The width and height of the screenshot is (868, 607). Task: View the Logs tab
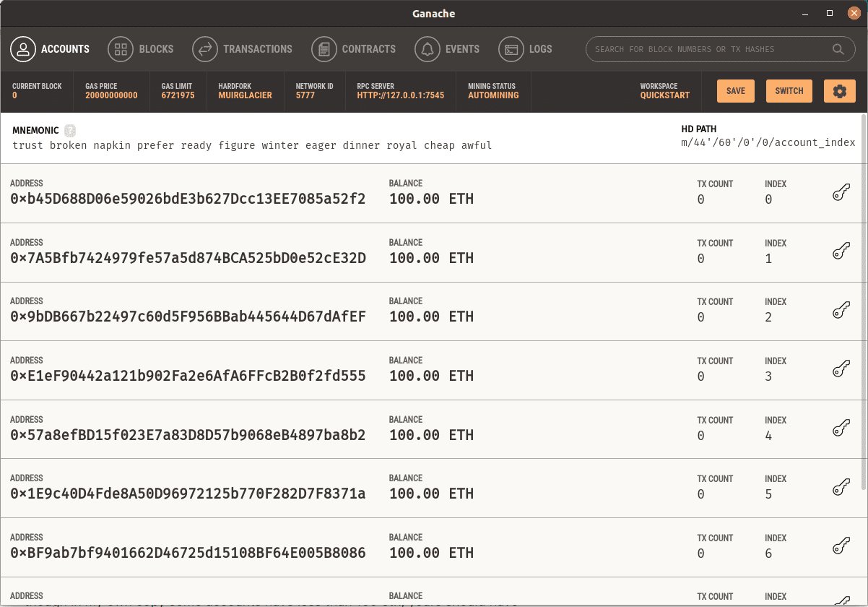point(526,49)
